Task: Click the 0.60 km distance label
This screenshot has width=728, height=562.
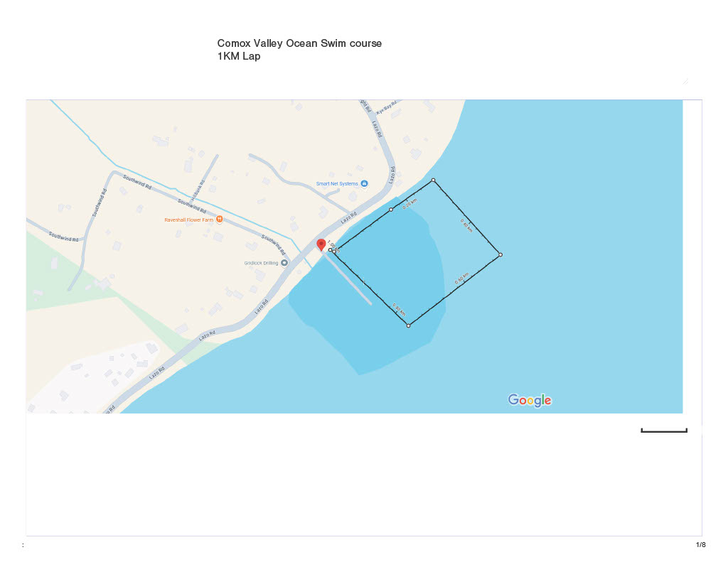Action: (462, 279)
